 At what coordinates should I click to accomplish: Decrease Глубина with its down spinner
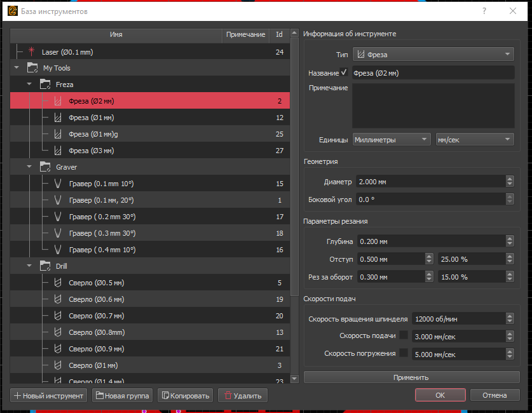coord(510,244)
